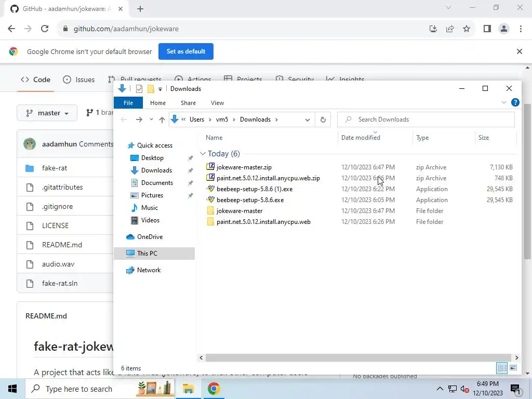The height and width of the screenshot is (399, 532).
Task: Open new Chrome tab
Action: pyautogui.click(x=140, y=9)
